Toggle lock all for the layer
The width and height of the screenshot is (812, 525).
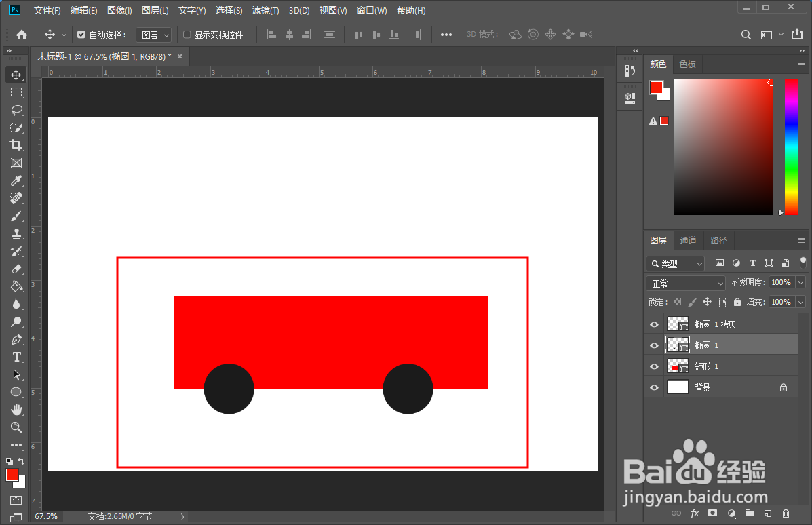click(x=737, y=302)
